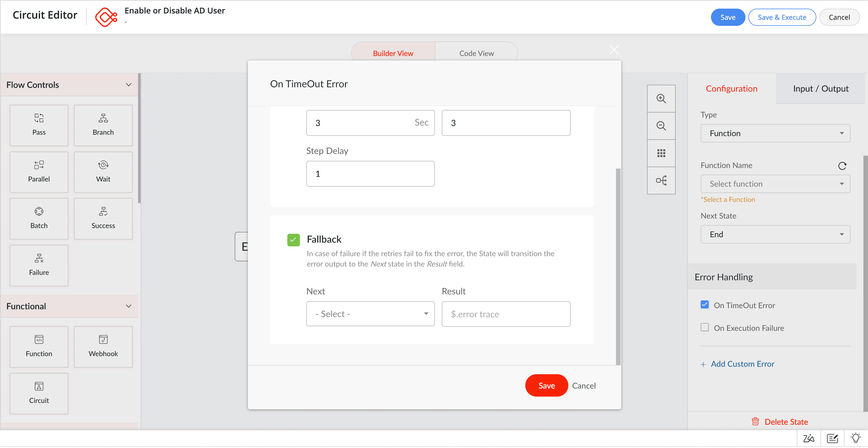Click the red Save button in dialog
868x448 pixels.
click(x=546, y=386)
